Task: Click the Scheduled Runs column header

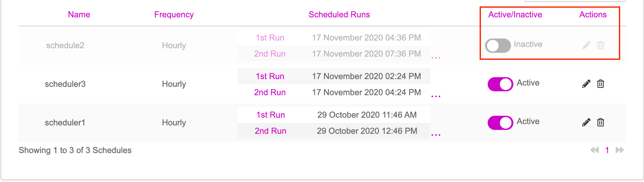Action: click(x=339, y=14)
